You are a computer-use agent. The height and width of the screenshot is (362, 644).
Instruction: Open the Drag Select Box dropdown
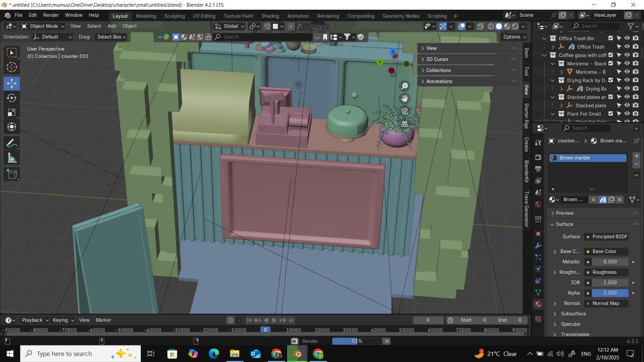[111, 37]
